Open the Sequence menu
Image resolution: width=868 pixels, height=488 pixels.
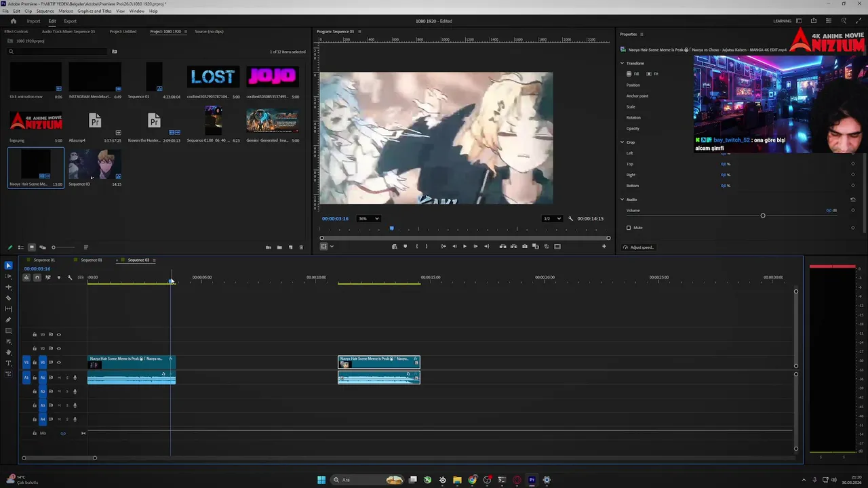click(45, 11)
